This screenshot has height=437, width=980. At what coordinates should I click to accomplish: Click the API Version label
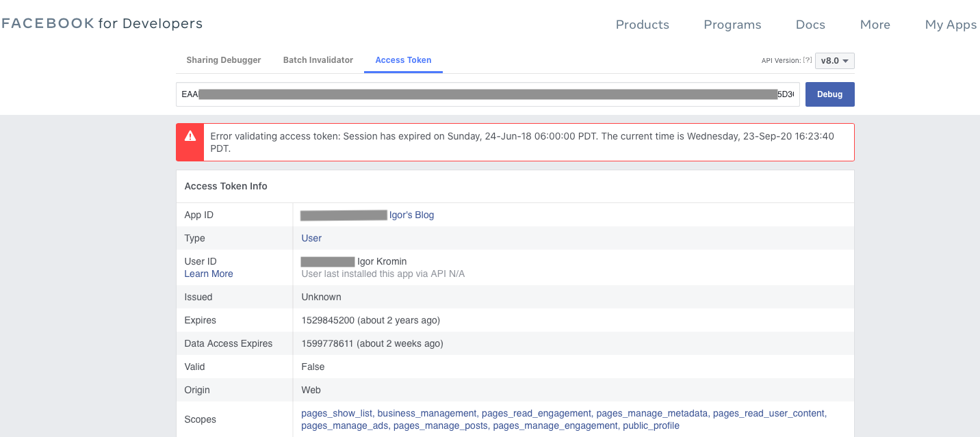(781, 60)
